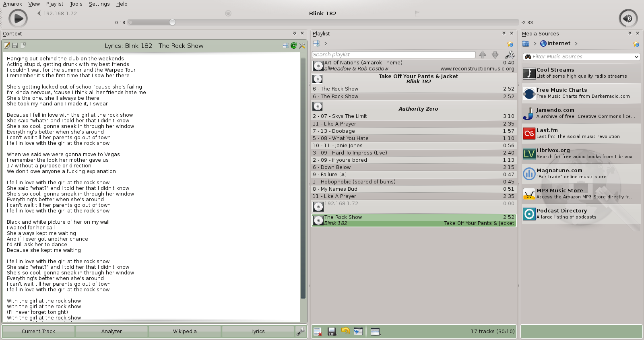Click the edit lyrics pencil icon
Viewport: 644px width, 340px height.
pos(7,45)
